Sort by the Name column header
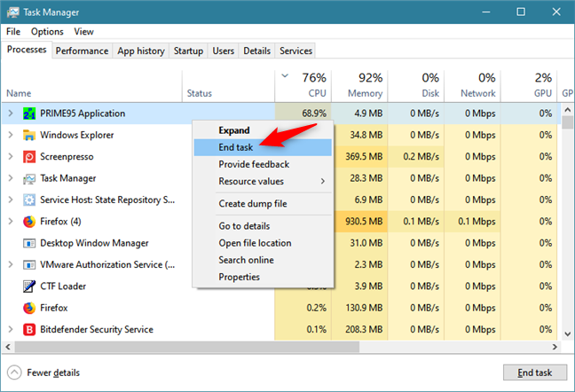Screen dimensions: 575x392 (x=91, y=86)
